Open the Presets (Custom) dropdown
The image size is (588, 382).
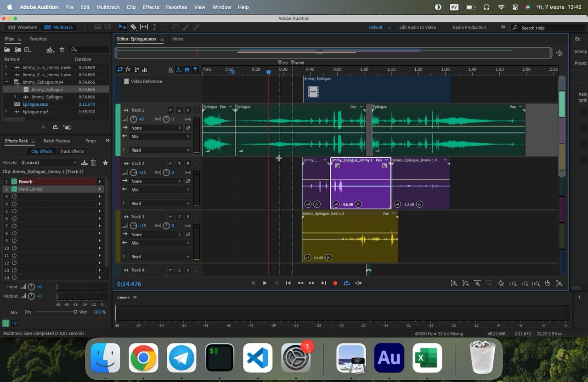(49, 163)
